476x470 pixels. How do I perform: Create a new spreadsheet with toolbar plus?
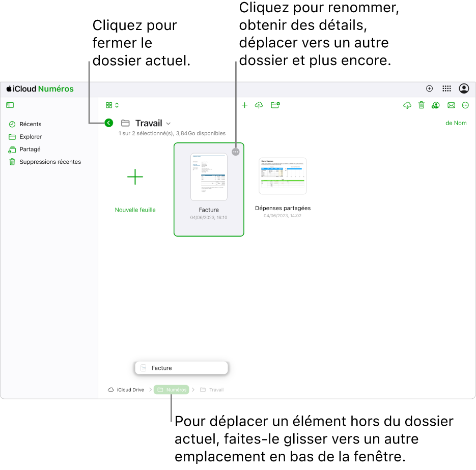pyautogui.click(x=244, y=105)
